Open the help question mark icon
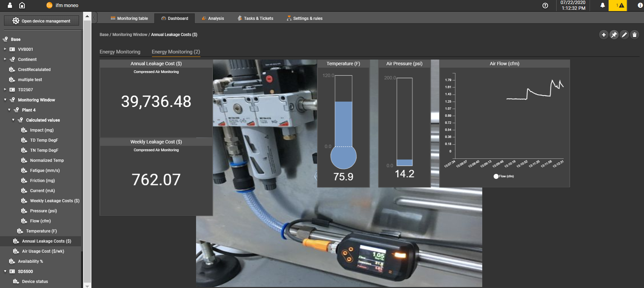 click(x=545, y=5)
